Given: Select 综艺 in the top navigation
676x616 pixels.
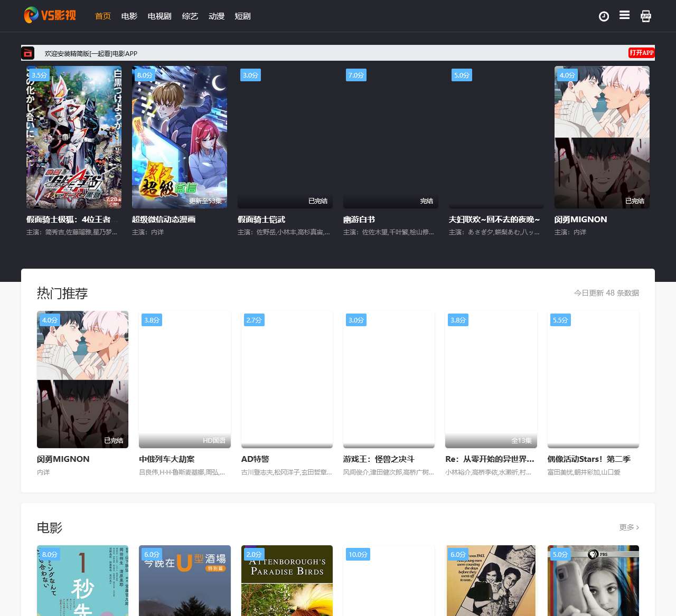Looking at the screenshot, I should pos(190,16).
